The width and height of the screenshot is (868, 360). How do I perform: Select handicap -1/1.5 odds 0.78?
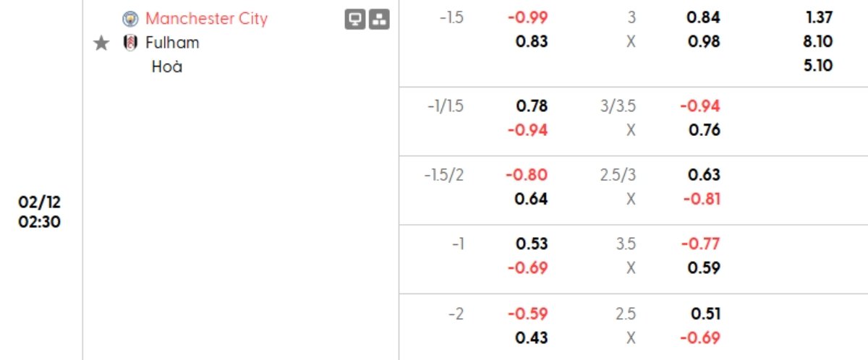tap(532, 106)
